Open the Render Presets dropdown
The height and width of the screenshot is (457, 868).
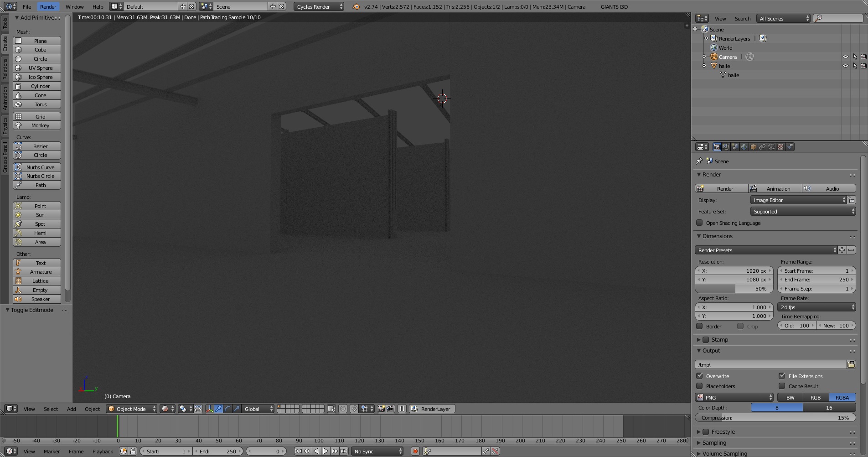[x=766, y=250]
